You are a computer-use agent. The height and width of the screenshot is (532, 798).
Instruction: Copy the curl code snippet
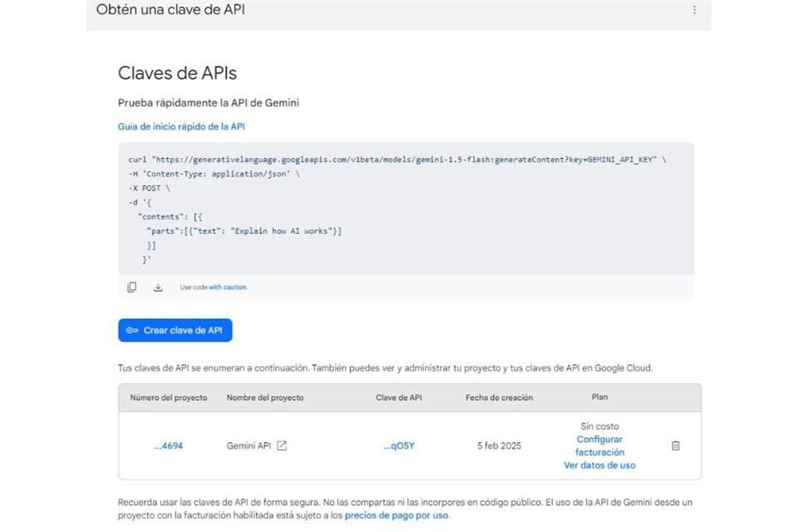point(132,287)
